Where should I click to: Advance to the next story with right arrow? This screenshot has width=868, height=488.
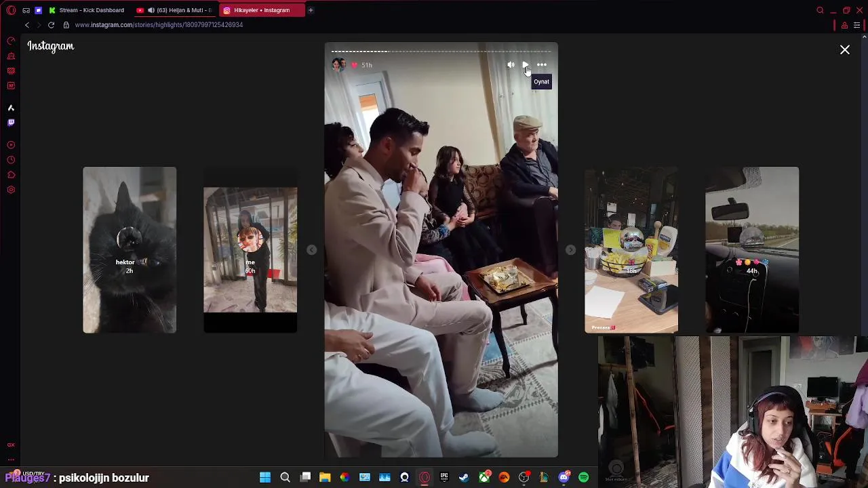[x=570, y=250]
